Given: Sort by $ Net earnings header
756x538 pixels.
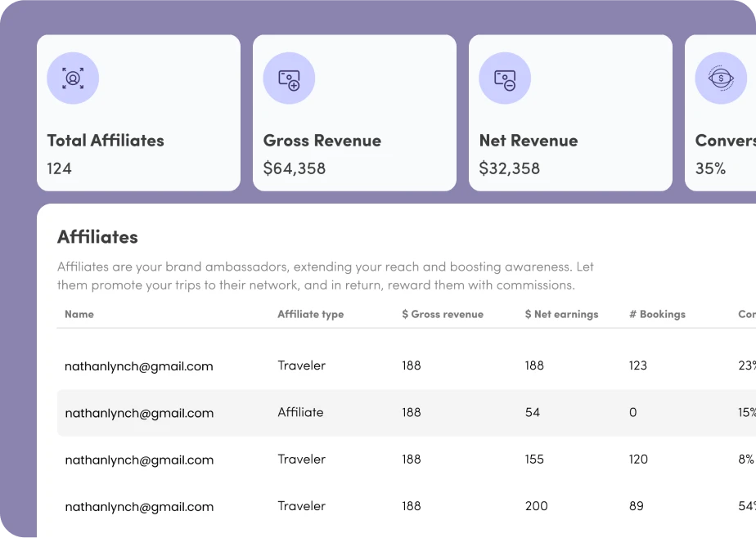Looking at the screenshot, I should point(561,314).
